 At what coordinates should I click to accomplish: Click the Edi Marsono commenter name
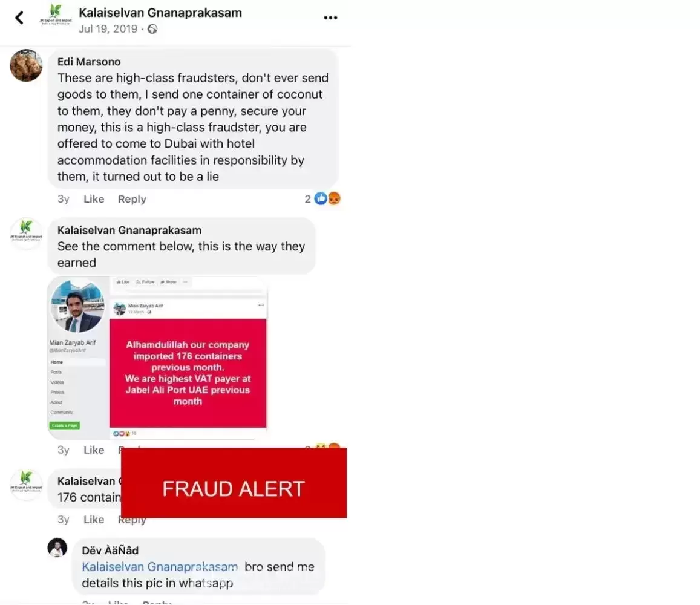click(x=89, y=62)
